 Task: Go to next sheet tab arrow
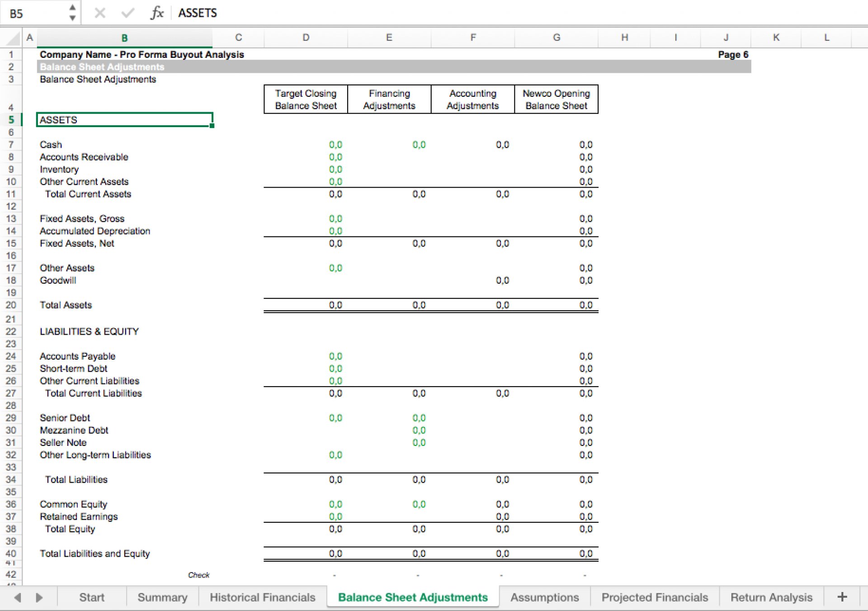point(39,597)
